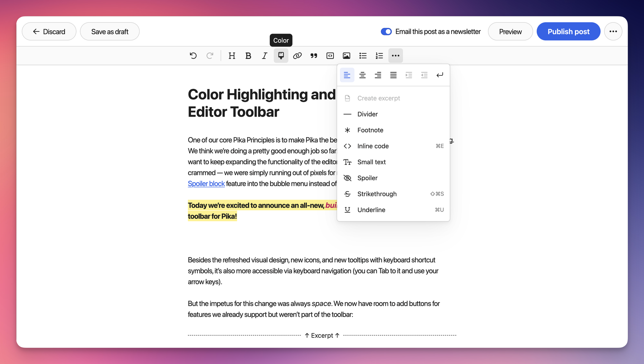This screenshot has width=644, height=364.
Task: Insert a line break with return arrow
Action: pyautogui.click(x=440, y=75)
